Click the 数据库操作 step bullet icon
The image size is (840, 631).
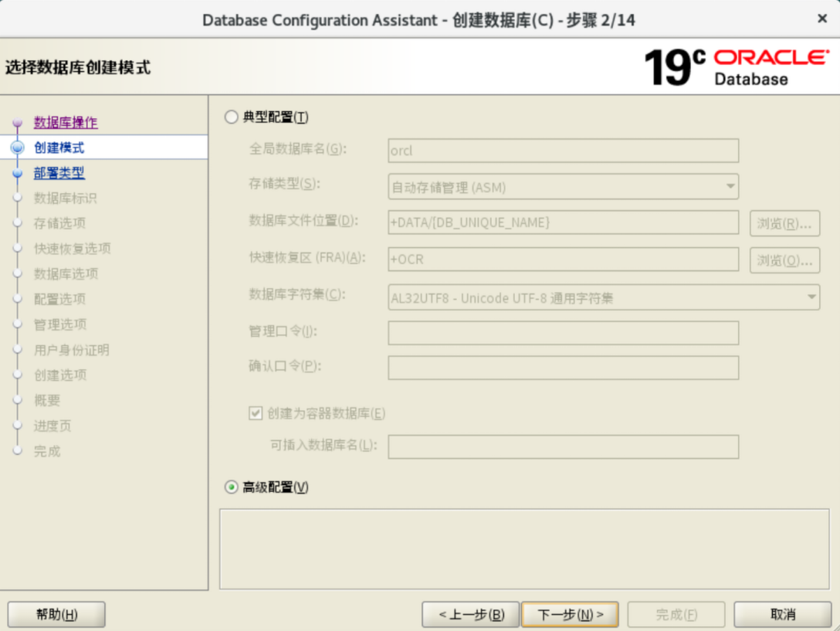18,124
